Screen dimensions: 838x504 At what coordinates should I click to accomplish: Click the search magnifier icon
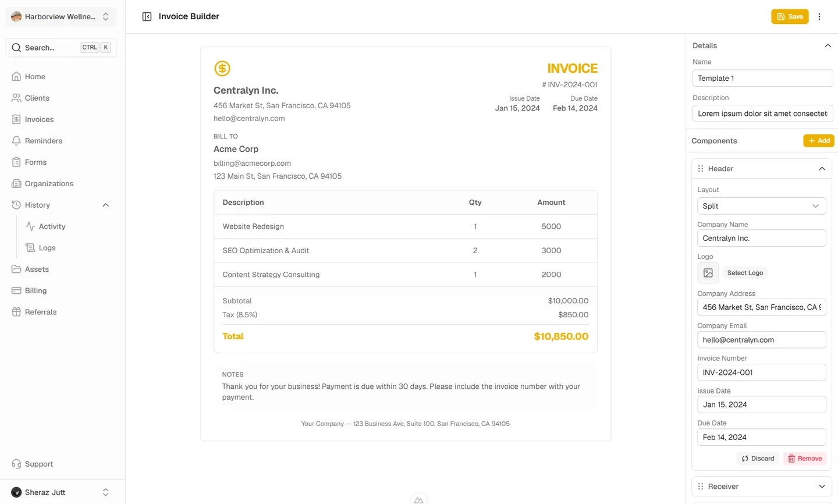tap(16, 48)
